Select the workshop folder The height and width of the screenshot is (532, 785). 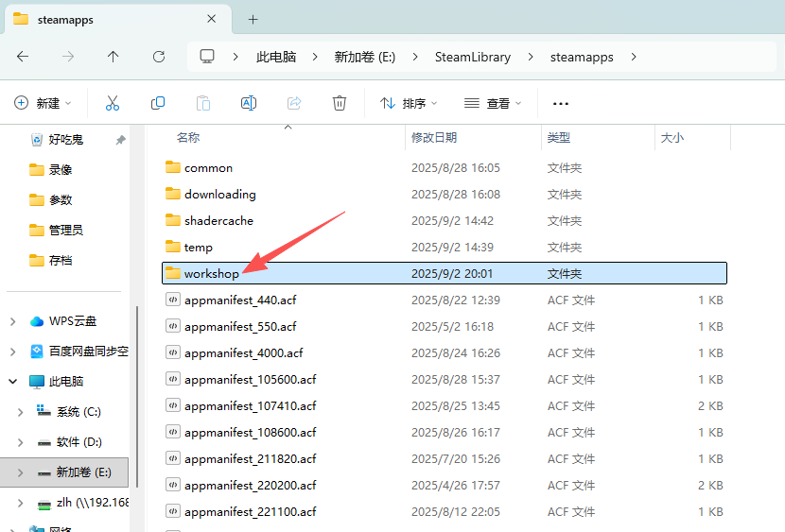212,274
